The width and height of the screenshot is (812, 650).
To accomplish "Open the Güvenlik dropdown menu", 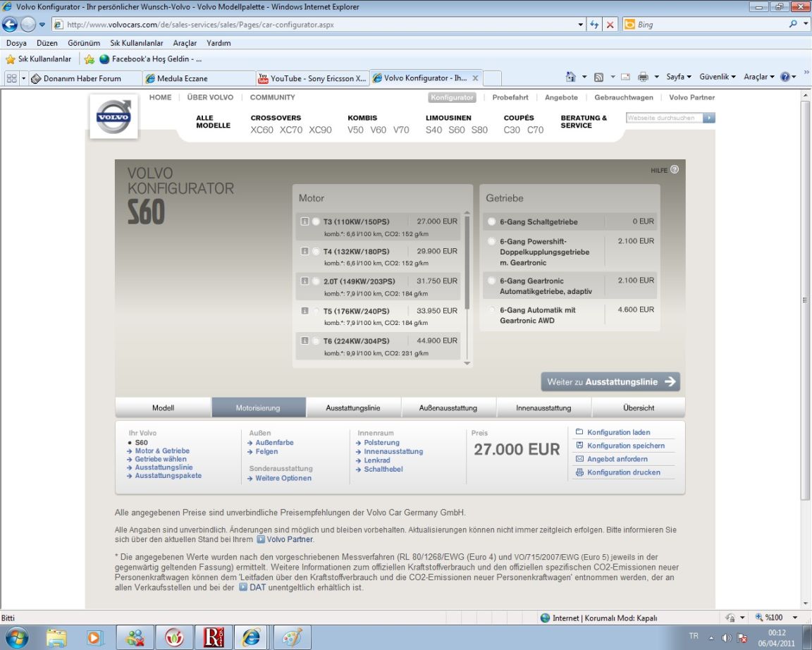I will tap(718, 77).
